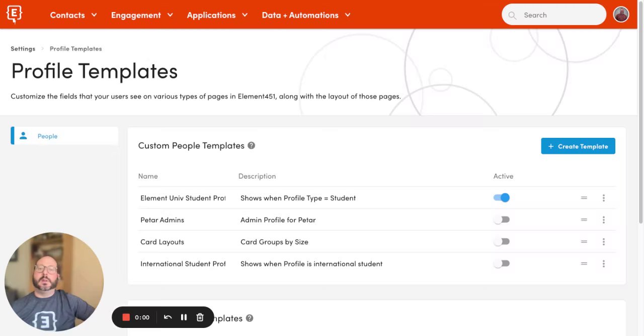Viewport: 644px width, 336px height.
Task: Pause the screen recording
Action: pos(184,317)
